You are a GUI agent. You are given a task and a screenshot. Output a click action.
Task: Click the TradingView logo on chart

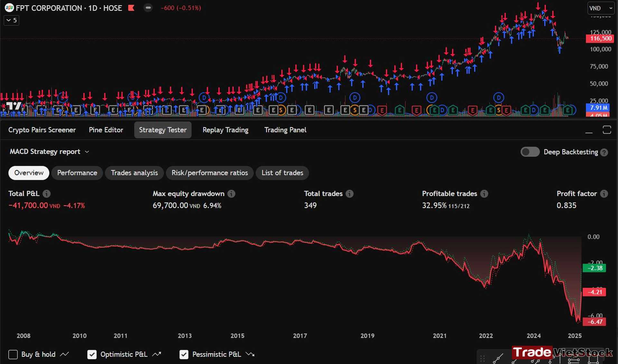tap(14, 106)
